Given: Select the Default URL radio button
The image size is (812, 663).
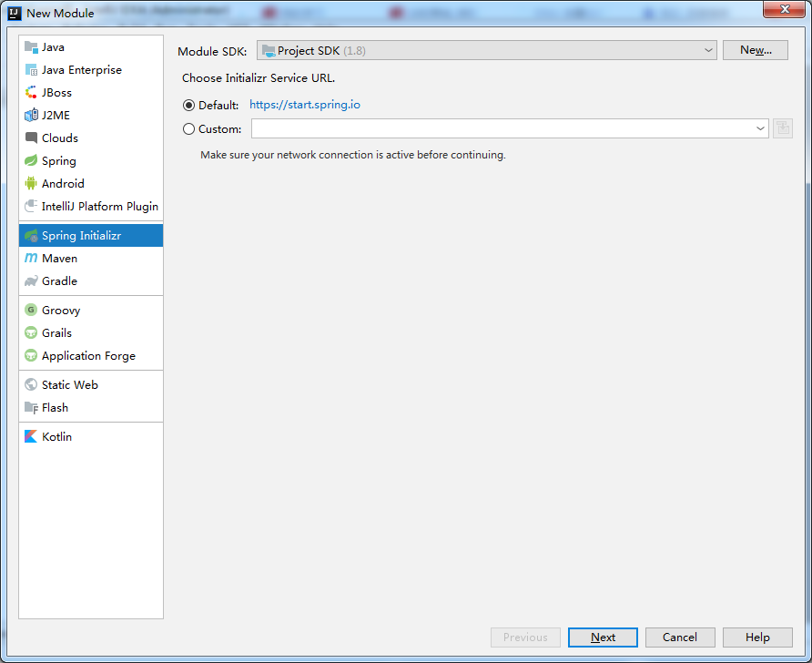Looking at the screenshot, I should click(189, 105).
